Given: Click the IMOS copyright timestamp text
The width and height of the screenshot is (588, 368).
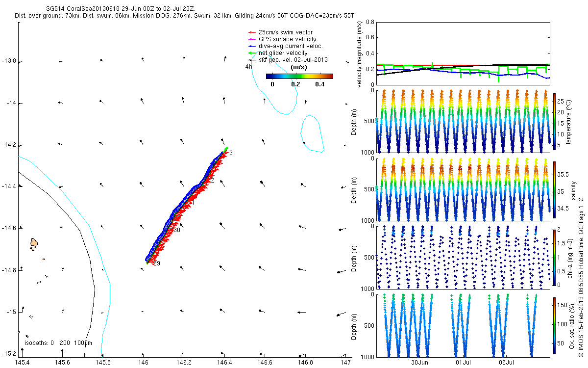Looking at the screenshot, I should [581, 276].
